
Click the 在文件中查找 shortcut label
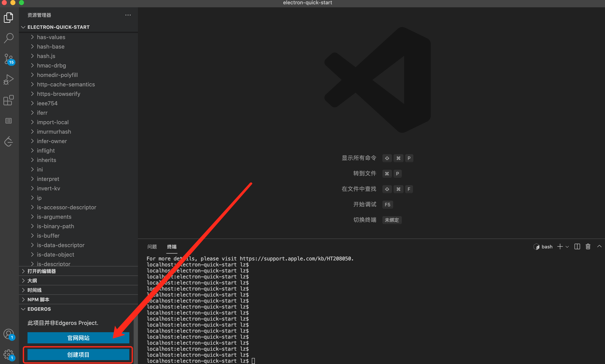pyautogui.click(x=359, y=189)
